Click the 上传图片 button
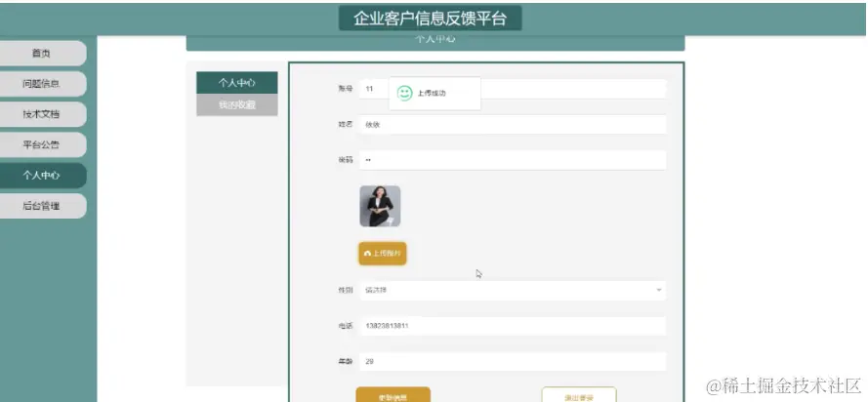 point(383,254)
